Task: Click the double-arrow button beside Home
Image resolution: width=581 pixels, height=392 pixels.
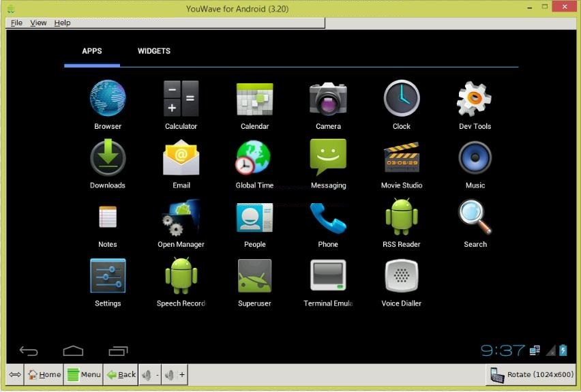Action: click(x=15, y=374)
